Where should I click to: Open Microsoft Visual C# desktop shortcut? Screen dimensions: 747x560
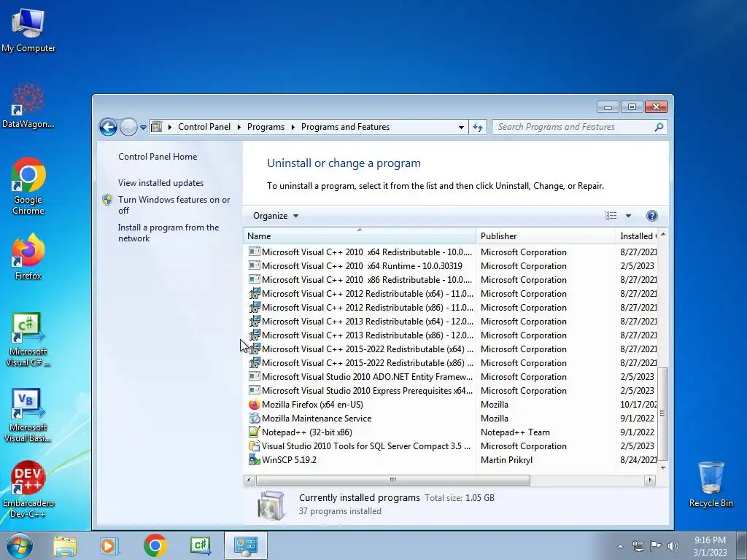[28, 339]
